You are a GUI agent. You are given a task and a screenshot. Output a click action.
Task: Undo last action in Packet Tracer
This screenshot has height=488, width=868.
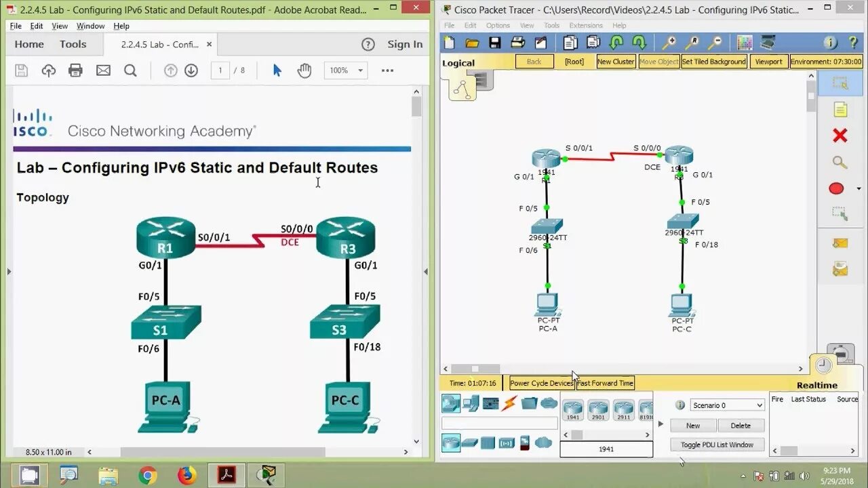click(x=616, y=43)
